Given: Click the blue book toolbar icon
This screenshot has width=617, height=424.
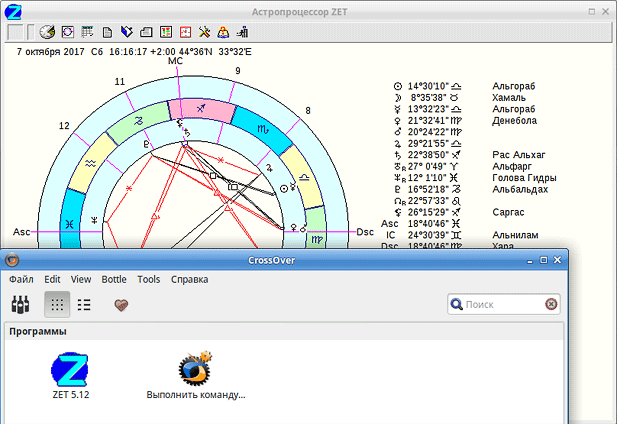Looking at the screenshot, I should (126, 32).
